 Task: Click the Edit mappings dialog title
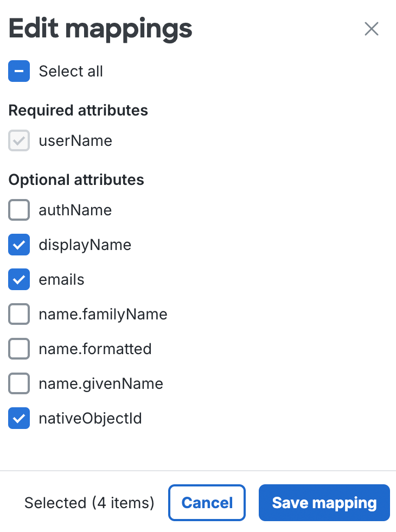click(100, 28)
